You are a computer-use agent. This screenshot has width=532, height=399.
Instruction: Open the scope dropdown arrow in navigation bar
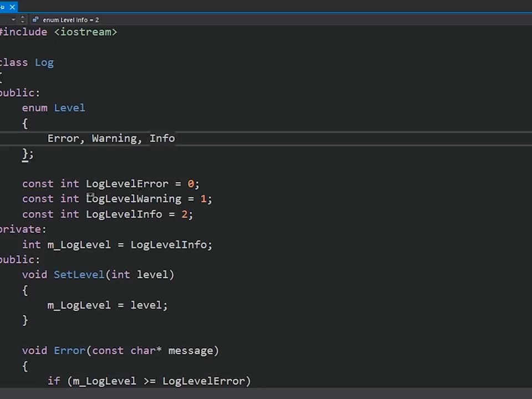[13, 20]
